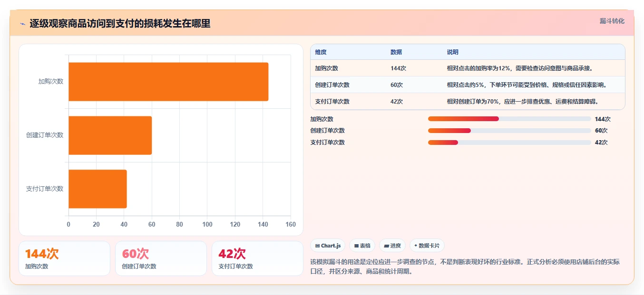Click the 支付订单次数 axis label on the chart
The width and height of the screenshot is (644, 295).
coord(45,189)
